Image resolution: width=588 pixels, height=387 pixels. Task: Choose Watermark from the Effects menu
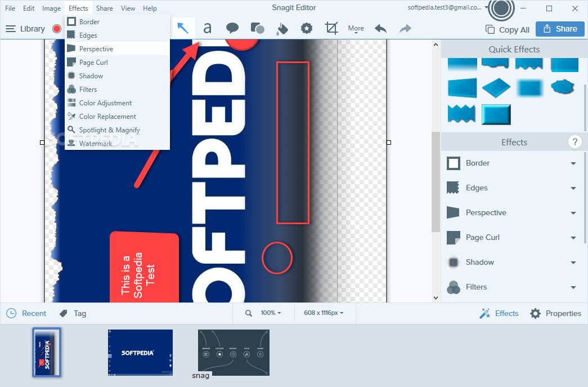118,144
